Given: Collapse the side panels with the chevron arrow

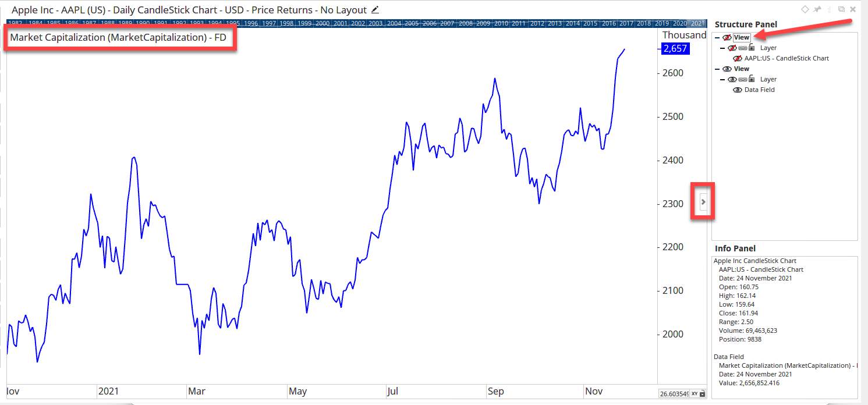Looking at the screenshot, I should [x=703, y=201].
